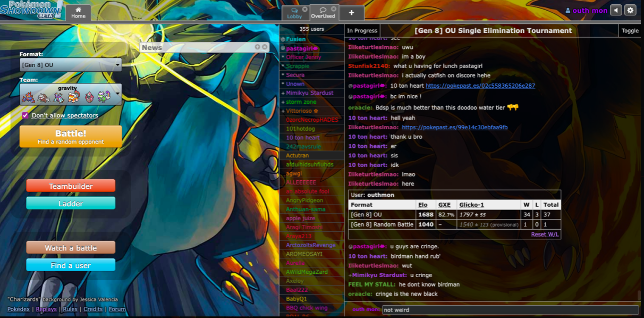644x318 pixels.
Task: Close the OverUsed tab with its X
Action: 334,9
